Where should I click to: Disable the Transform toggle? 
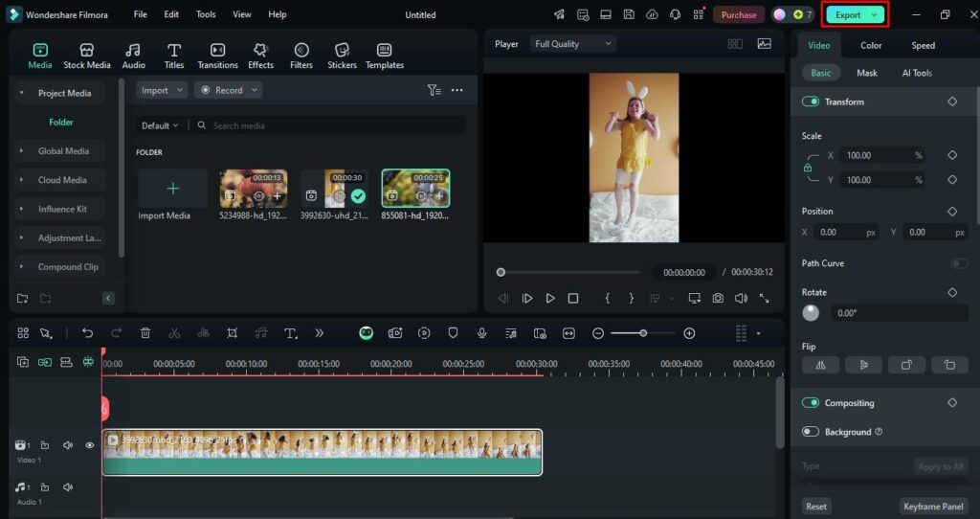coord(811,102)
